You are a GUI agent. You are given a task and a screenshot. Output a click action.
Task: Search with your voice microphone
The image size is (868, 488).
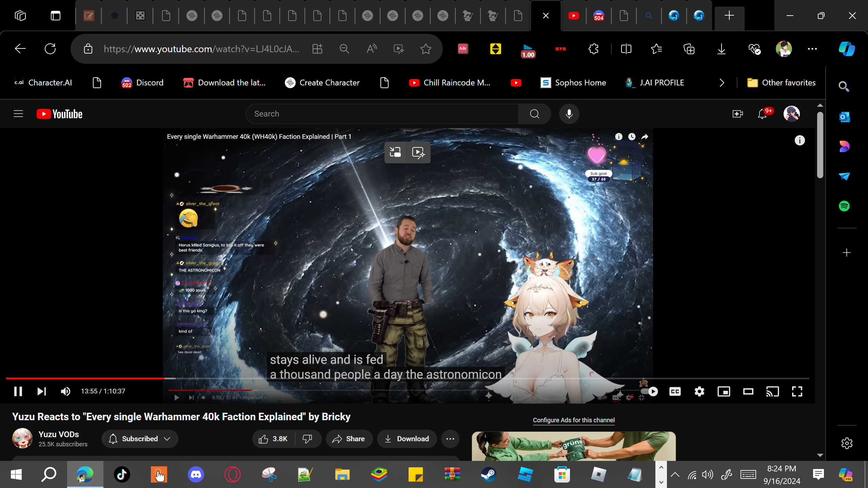(x=569, y=114)
